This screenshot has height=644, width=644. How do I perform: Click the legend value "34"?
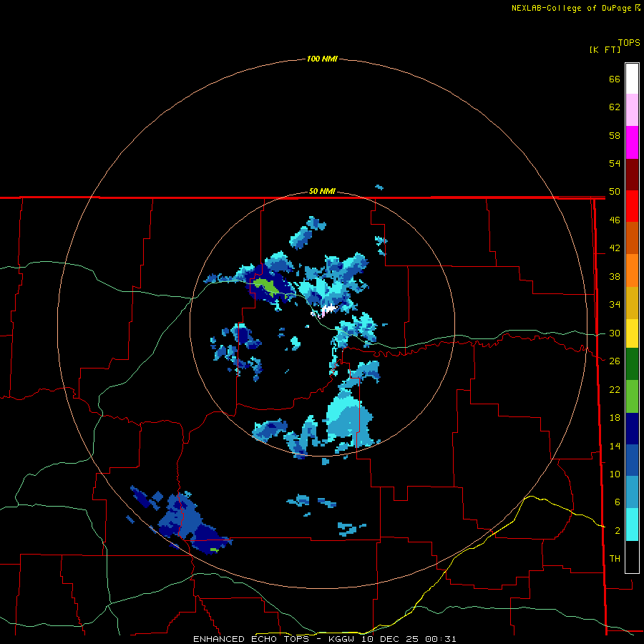615,305
